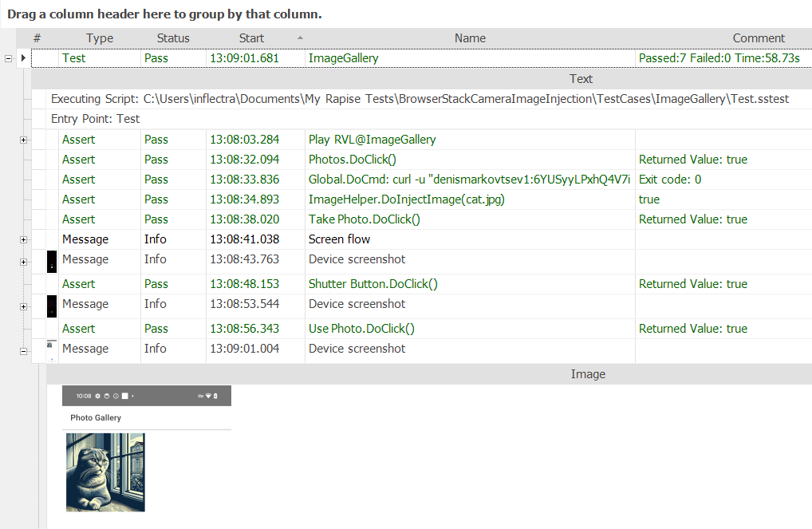The height and width of the screenshot is (529, 812).
Task: Click thumbnail icon of 13:09:01 screenshot
Action: click(x=52, y=349)
